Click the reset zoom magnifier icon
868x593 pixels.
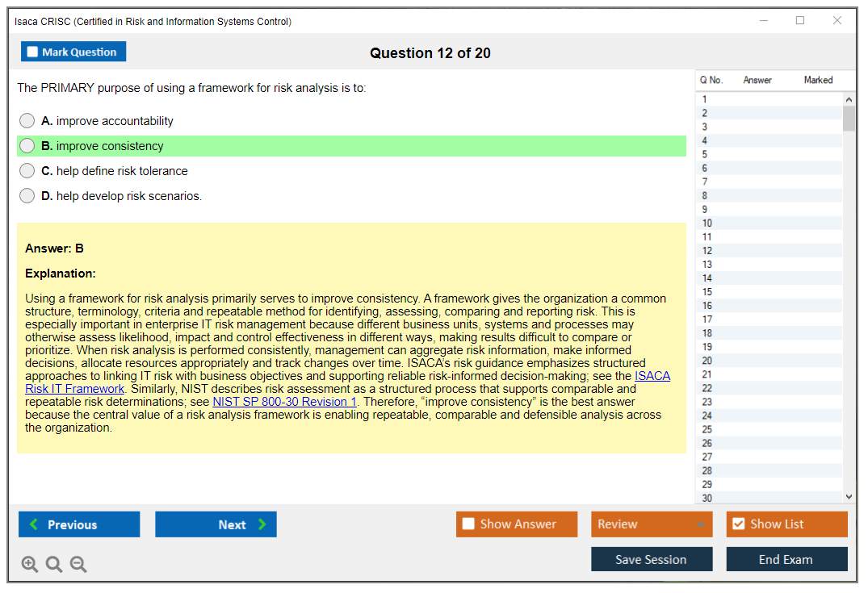[54, 564]
